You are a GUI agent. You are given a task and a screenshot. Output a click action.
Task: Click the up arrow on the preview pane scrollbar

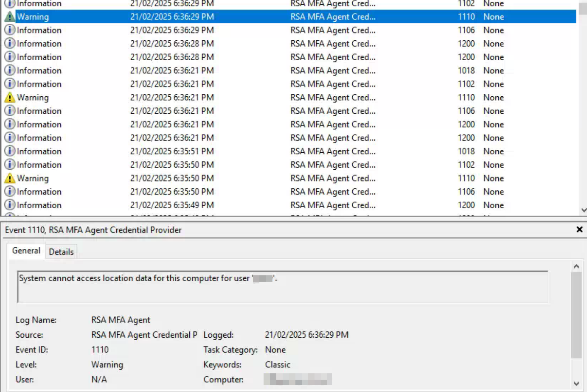(x=576, y=266)
